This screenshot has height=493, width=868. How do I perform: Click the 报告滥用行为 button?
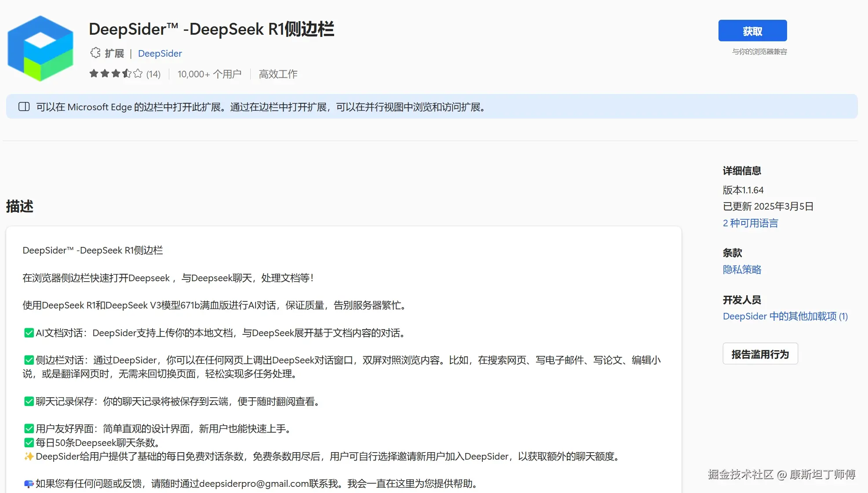760,353
